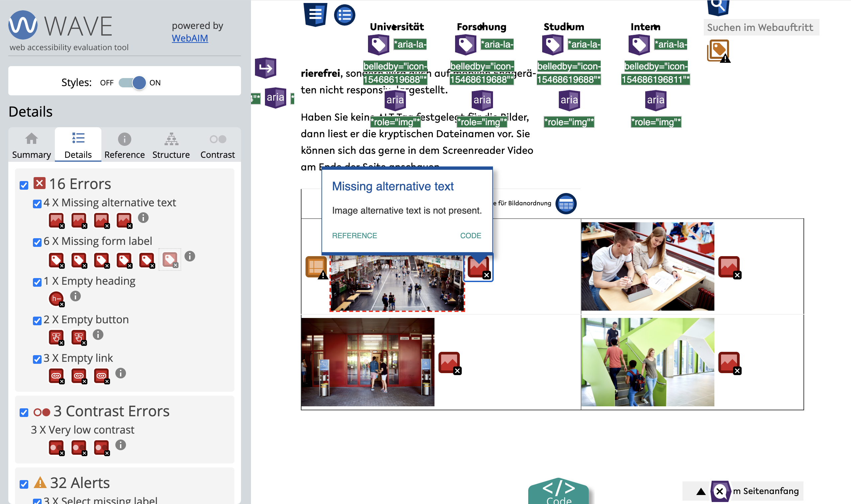Uncheck the 3 Contrast Errors checkbox
This screenshot has width=851, height=504.
point(24,413)
